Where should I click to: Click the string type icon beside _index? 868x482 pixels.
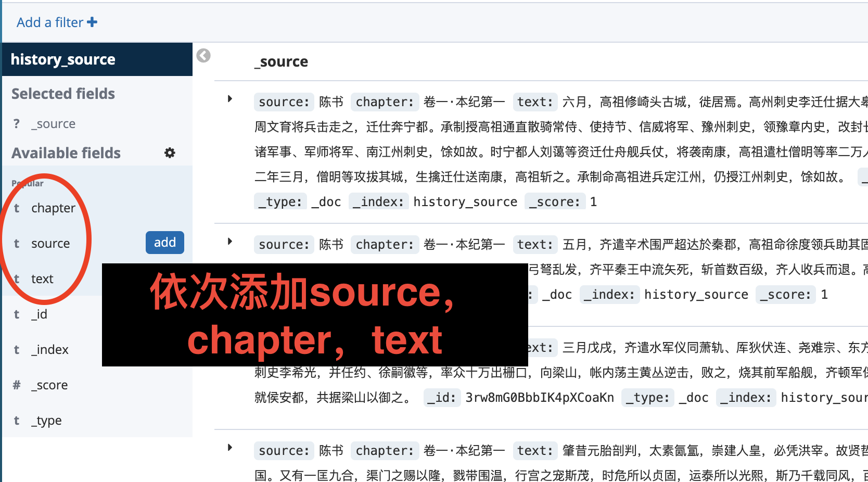(17, 350)
